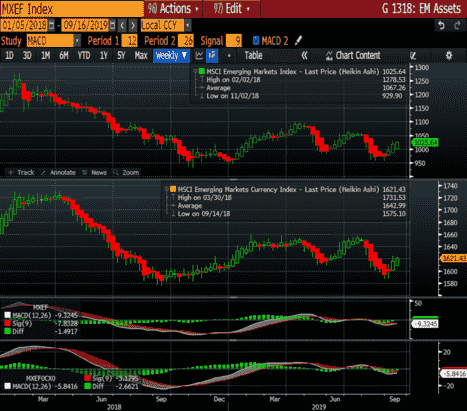
Task: Select the 6M range tab
Action: 64,55
